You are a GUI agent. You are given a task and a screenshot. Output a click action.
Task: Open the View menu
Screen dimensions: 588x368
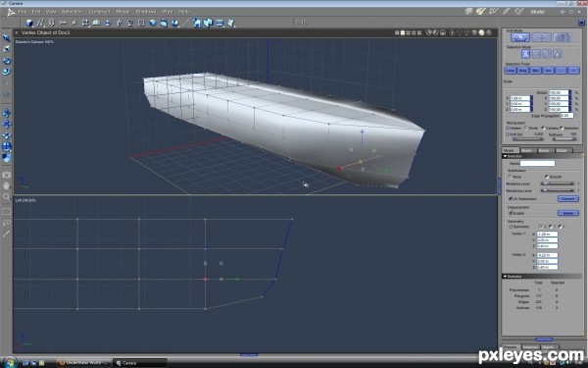coord(51,12)
